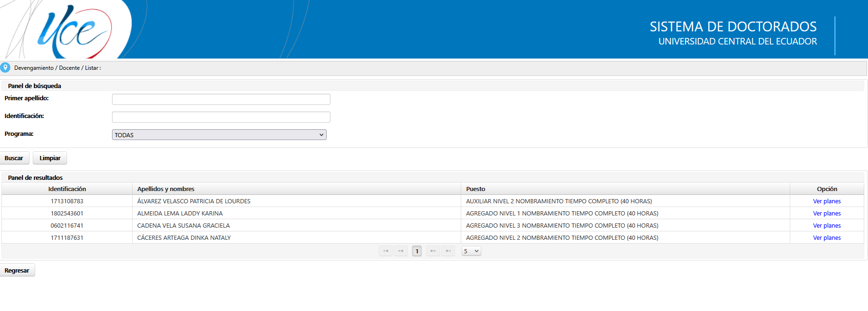This screenshot has height=311, width=868.
Task: Click the location pin breadcrumb icon
Action: point(5,67)
